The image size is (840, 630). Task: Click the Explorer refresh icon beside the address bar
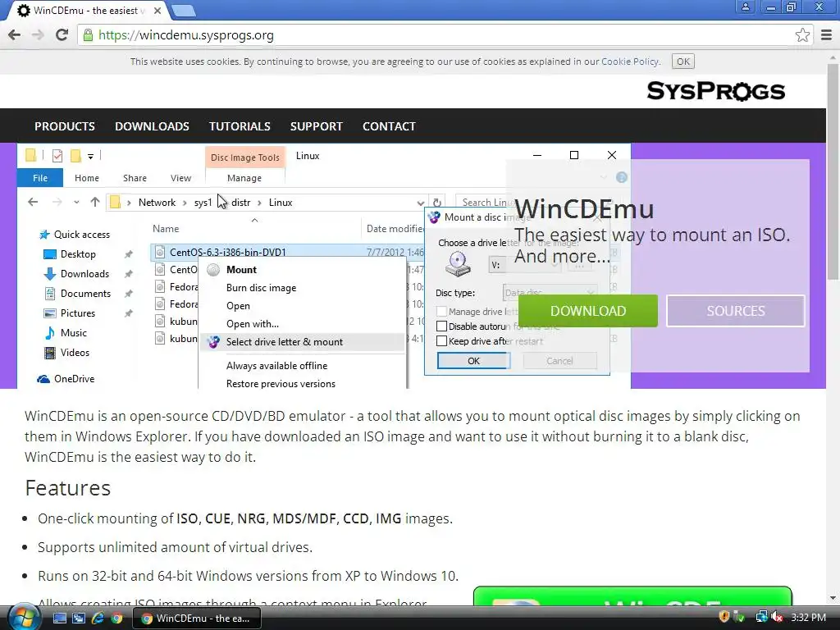pyautogui.click(x=437, y=203)
